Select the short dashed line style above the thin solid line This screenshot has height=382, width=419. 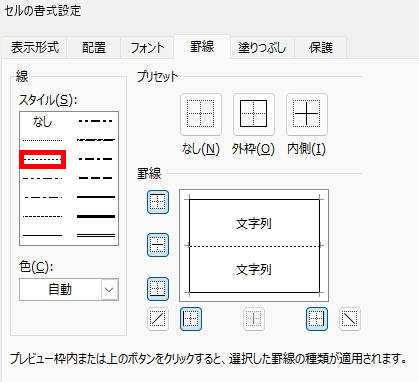[42, 216]
